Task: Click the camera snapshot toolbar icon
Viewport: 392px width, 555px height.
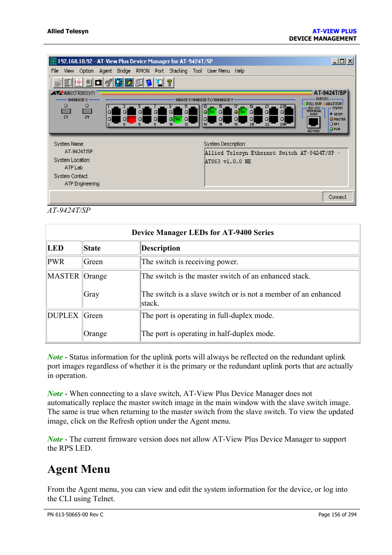Action: click(99, 83)
